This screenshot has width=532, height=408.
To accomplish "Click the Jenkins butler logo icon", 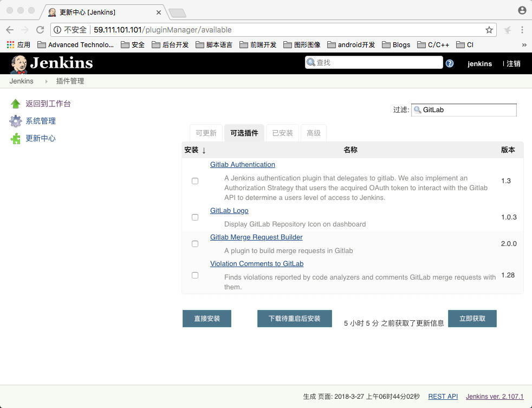I will pos(18,64).
